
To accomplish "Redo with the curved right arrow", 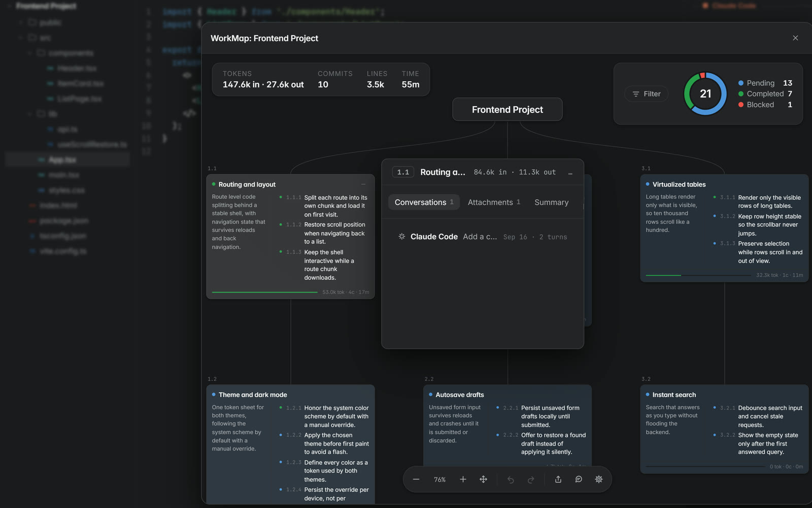I will click(531, 480).
